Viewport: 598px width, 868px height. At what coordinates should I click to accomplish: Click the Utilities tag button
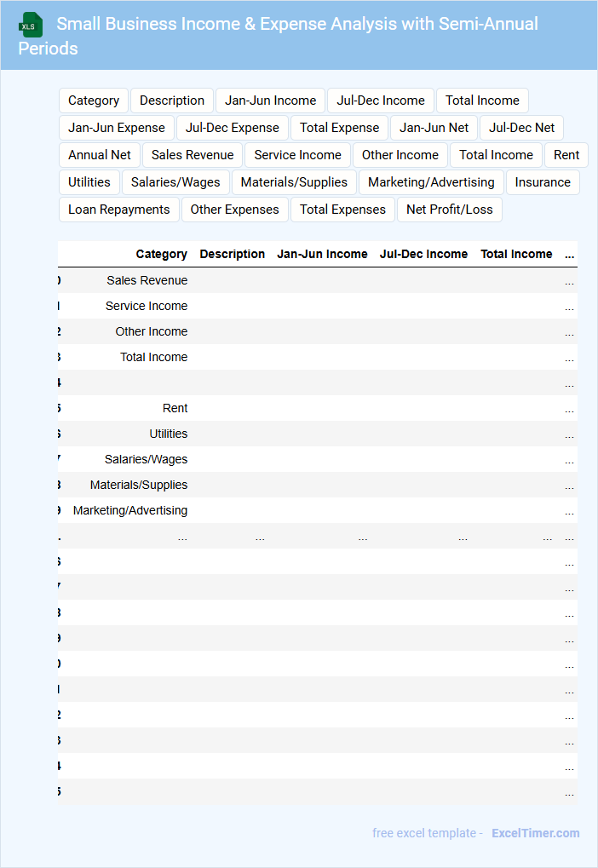tap(89, 182)
